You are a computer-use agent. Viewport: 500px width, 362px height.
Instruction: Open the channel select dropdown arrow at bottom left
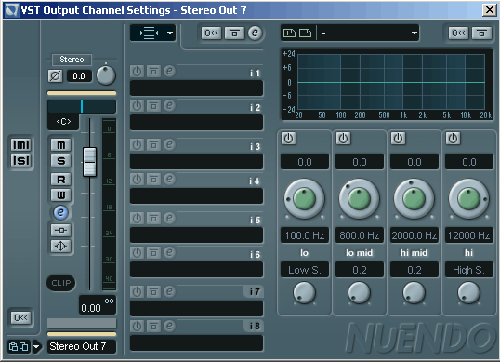coord(36,347)
